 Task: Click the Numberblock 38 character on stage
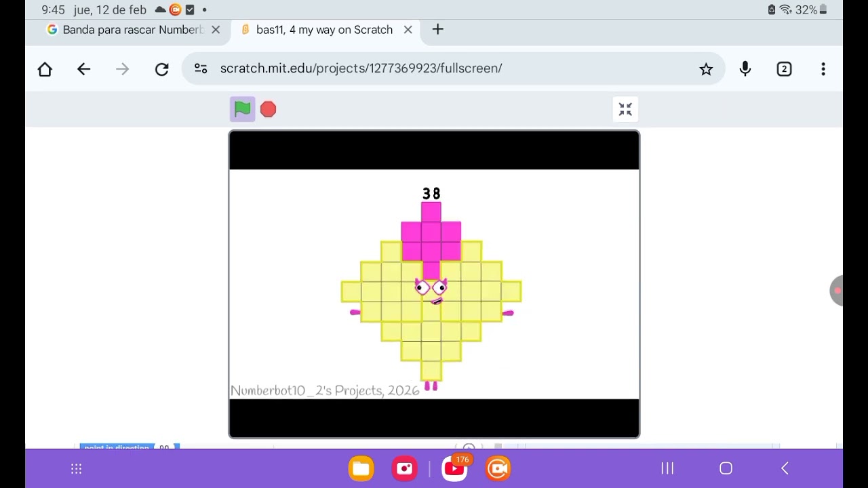431,291
